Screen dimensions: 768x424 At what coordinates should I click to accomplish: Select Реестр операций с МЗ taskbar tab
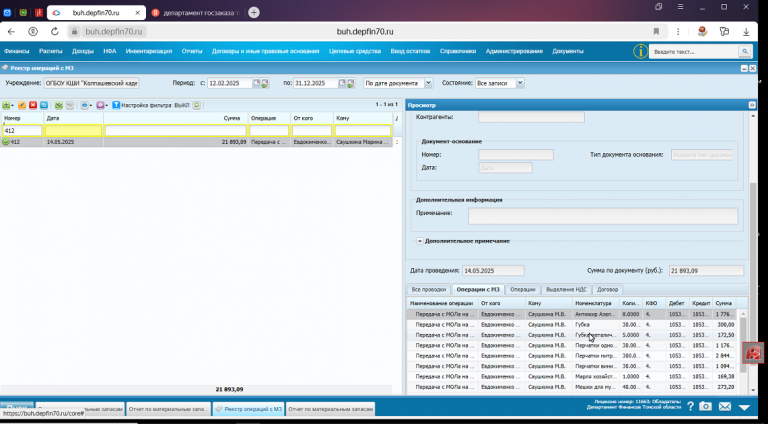tap(249, 409)
